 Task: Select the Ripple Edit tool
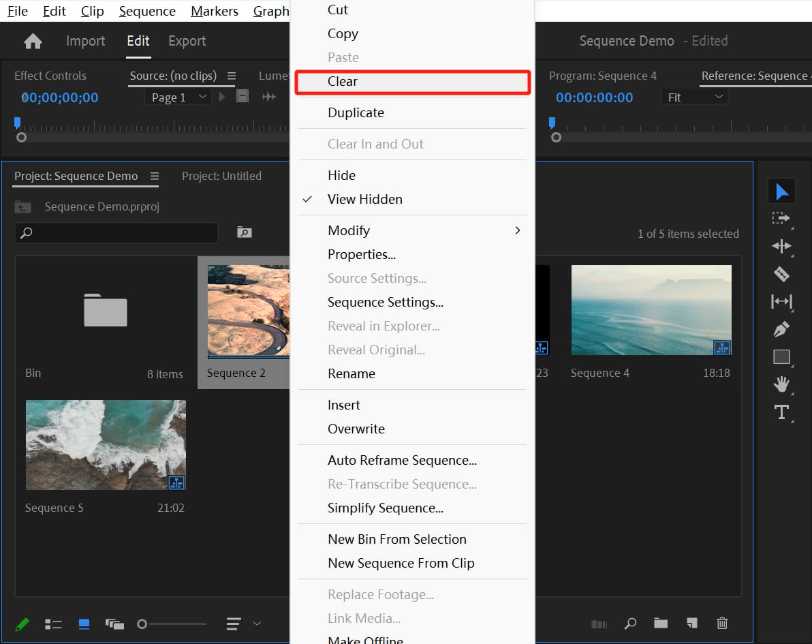781,246
